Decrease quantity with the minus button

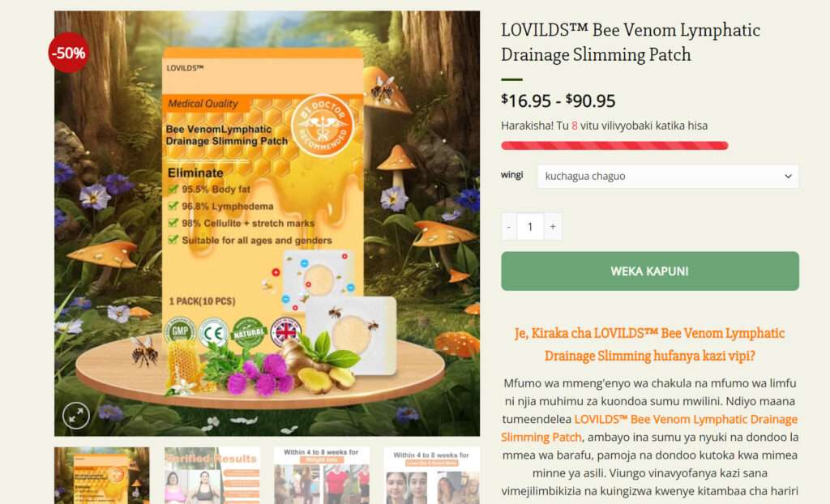pyautogui.click(x=509, y=227)
